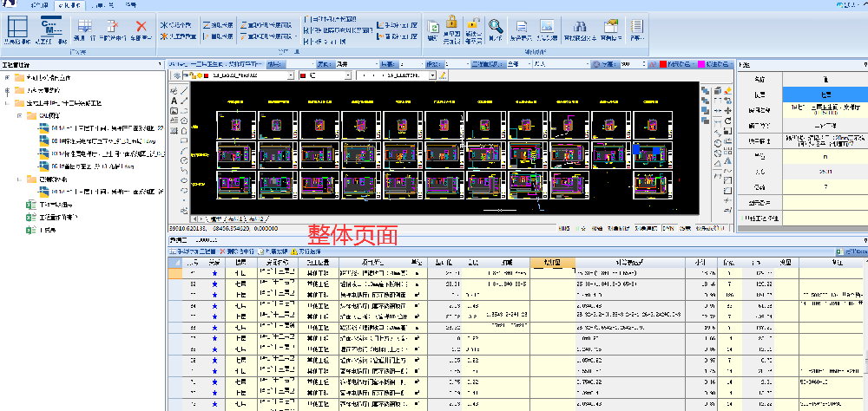Image resolution: width=868 pixels, height=411 pixels.
Task: Click the blue star in table row 54
Action: (214, 305)
